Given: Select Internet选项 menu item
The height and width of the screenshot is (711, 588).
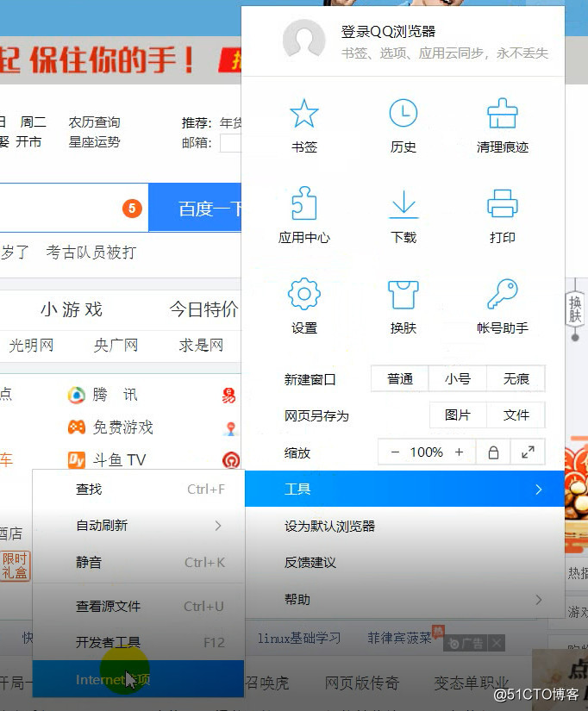Looking at the screenshot, I should click(139, 679).
